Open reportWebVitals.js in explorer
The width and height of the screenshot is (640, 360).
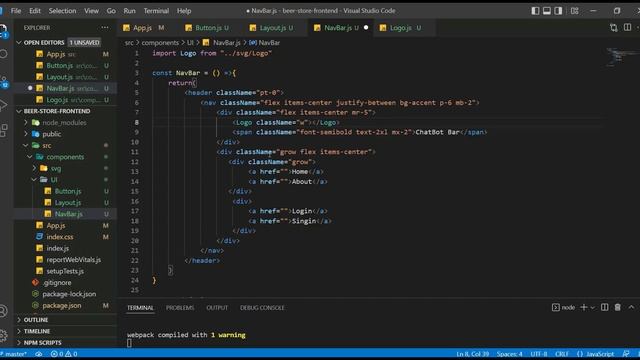[x=66, y=260]
